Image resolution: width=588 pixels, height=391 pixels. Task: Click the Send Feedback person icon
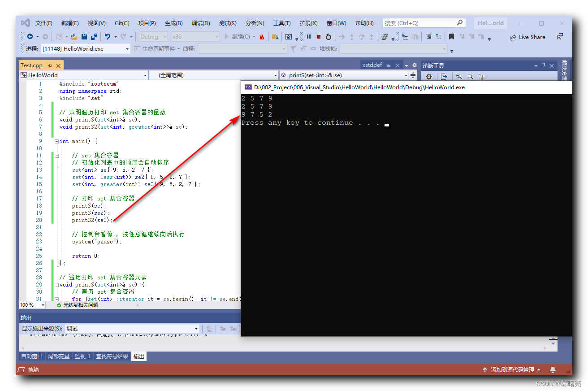[560, 37]
